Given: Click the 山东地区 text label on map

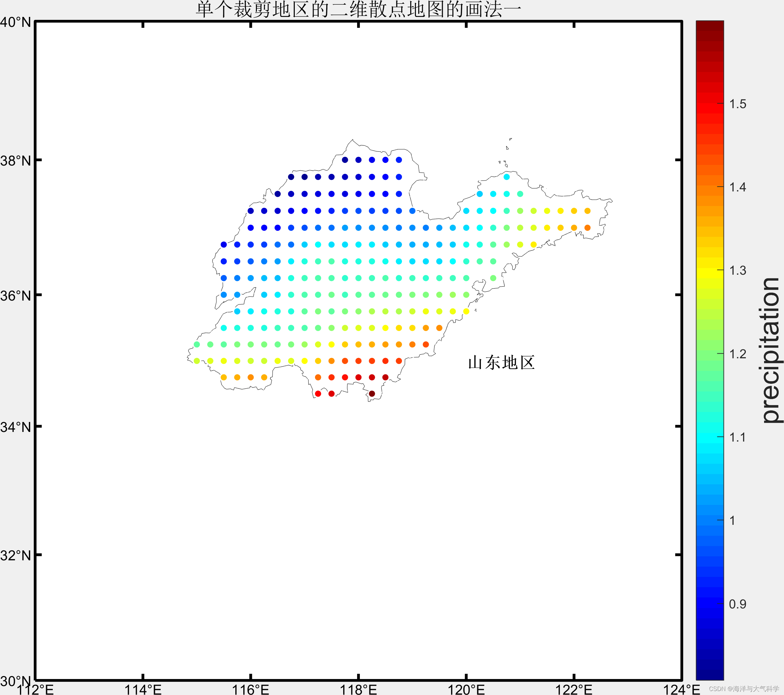Looking at the screenshot, I should (501, 363).
